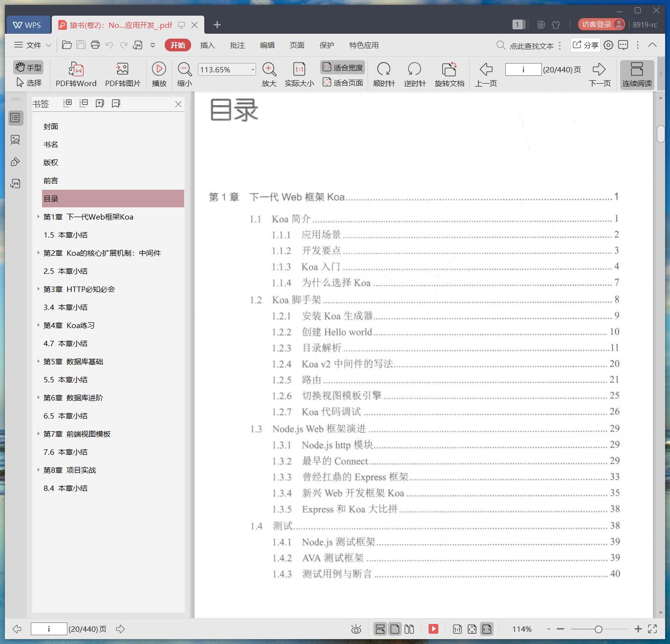The width and height of the screenshot is (670, 644).
Task: Add a new bookmark icon
Action: click(100, 103)
